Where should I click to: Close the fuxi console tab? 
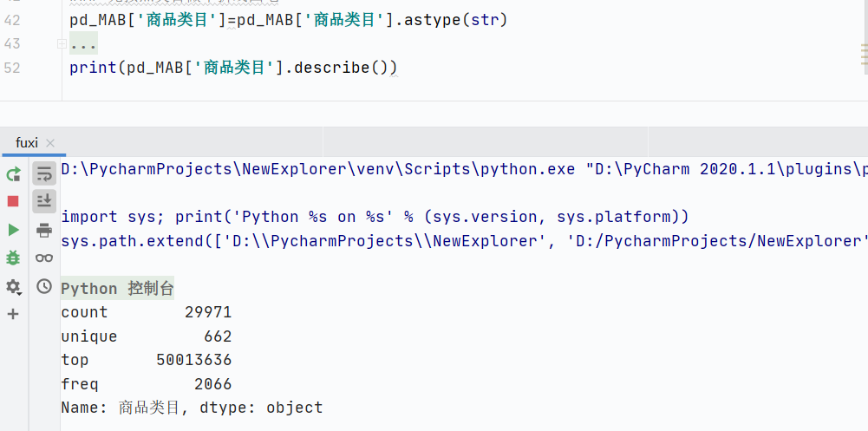click(50, 143)
